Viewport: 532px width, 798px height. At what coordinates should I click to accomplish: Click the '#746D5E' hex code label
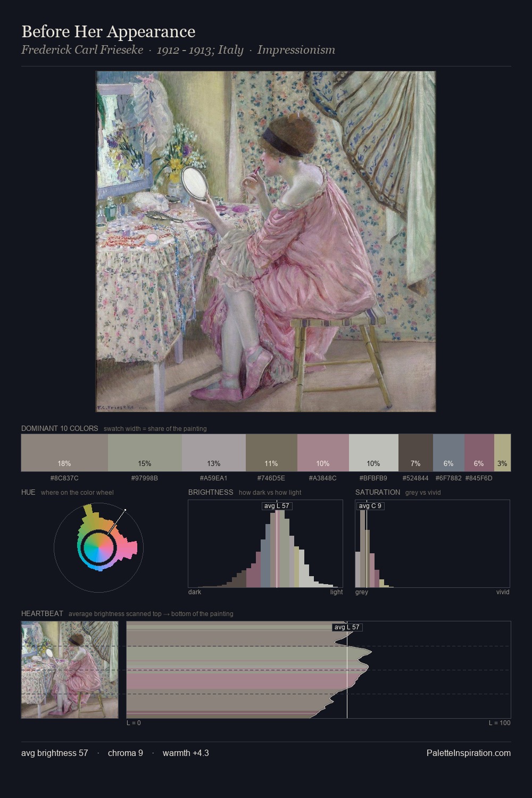[x=271, y=478]
